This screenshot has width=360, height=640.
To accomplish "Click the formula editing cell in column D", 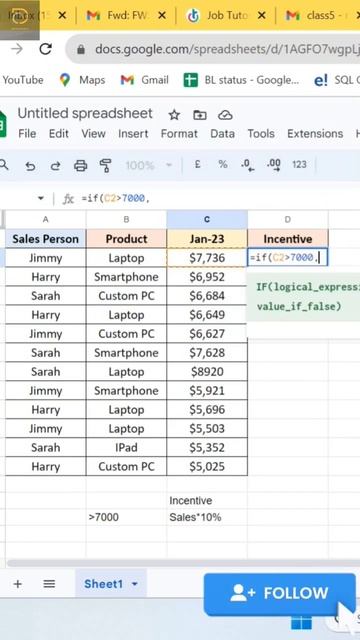I will click(288, 258).
